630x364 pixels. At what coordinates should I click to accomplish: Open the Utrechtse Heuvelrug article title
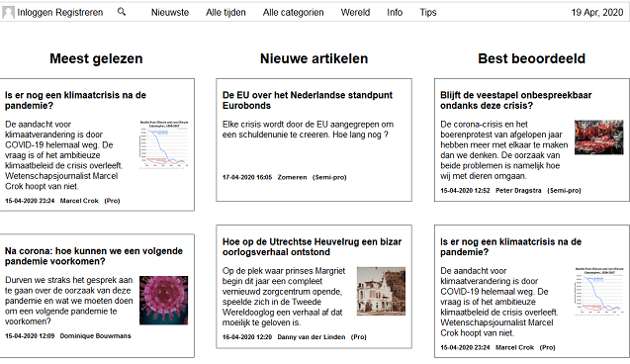coord(312,246)
